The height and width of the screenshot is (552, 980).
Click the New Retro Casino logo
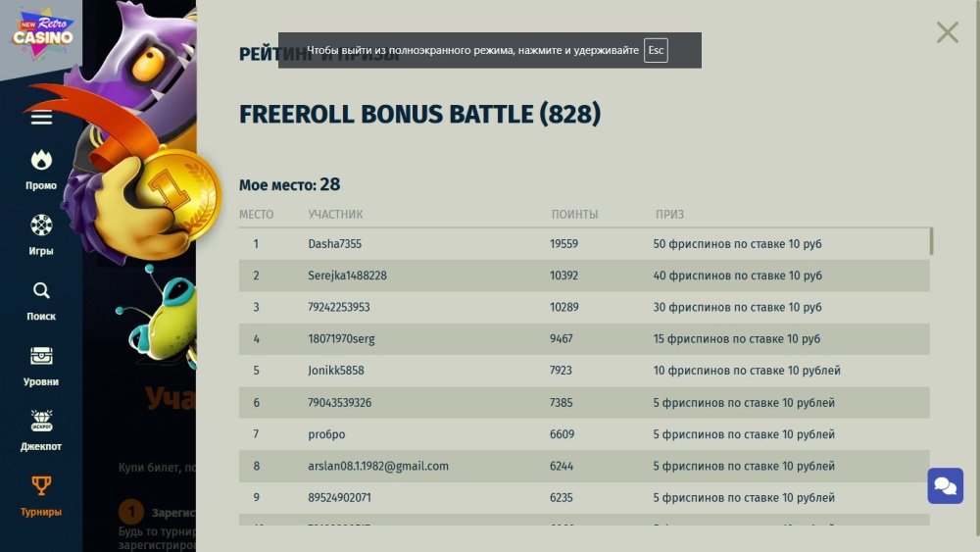[42, 33]
